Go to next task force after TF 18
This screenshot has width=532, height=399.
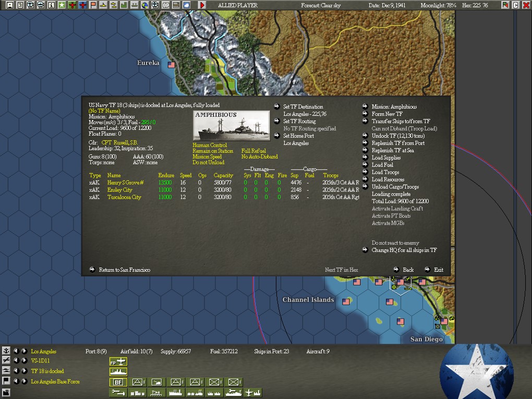coord(24,370)
